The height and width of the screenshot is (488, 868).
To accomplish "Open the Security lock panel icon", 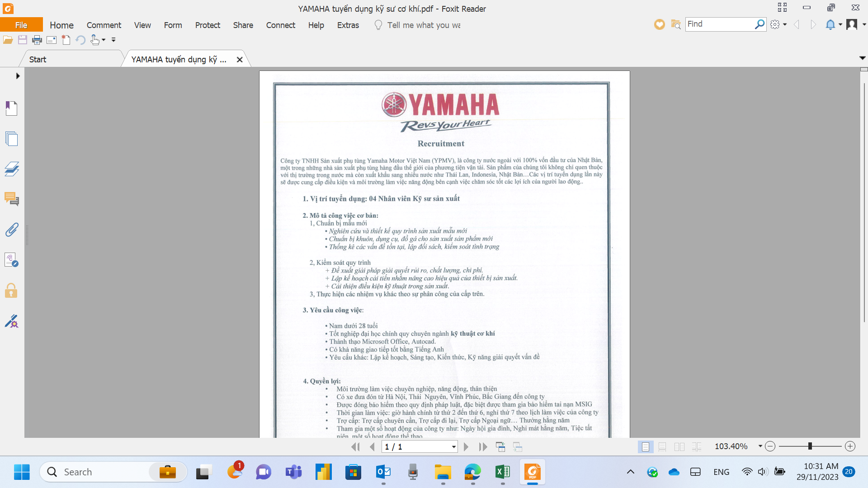I will click(11, 291).
